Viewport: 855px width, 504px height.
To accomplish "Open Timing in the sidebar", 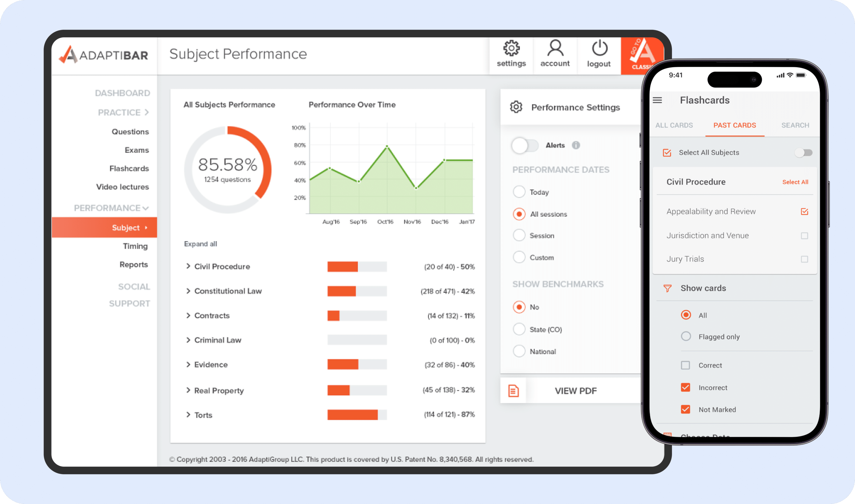I will tap(135, 246).
